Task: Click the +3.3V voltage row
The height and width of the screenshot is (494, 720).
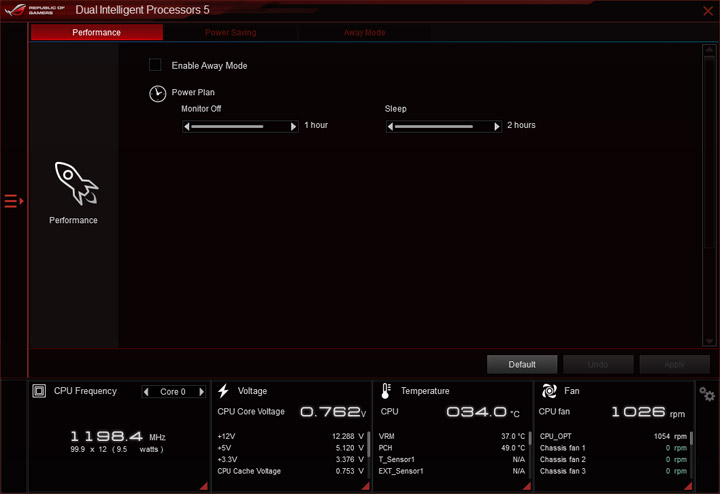Action: pos(291,460)
